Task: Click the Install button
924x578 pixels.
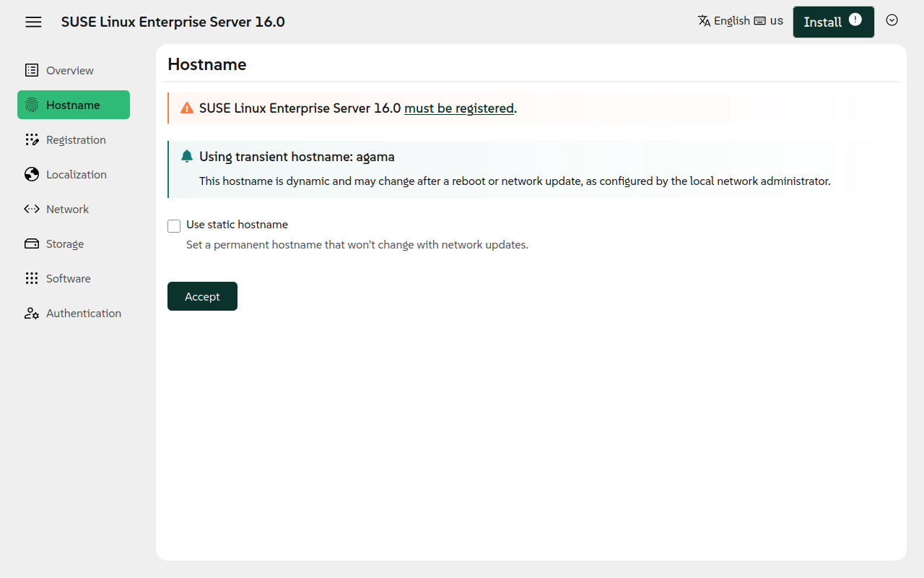Action: click(x=834, y=22)
